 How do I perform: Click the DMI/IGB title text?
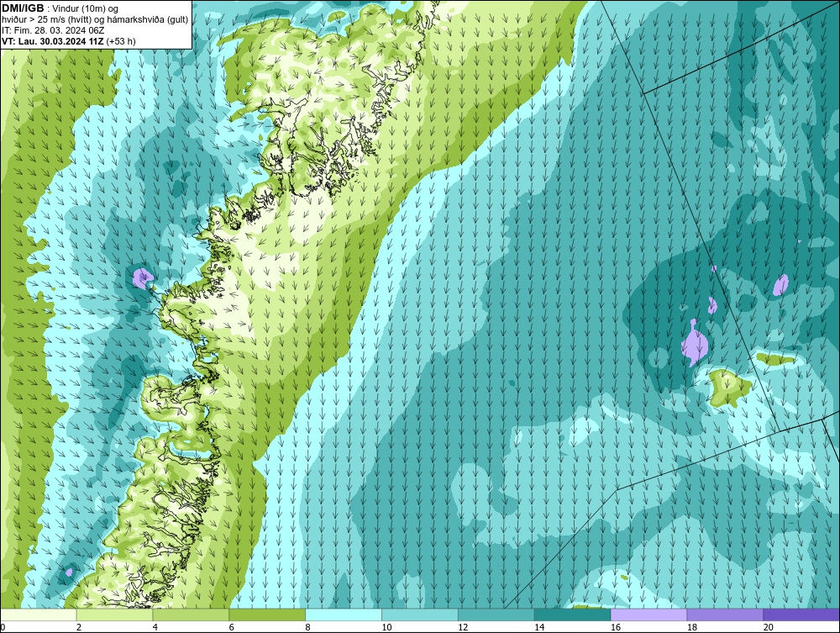point(23,8)
